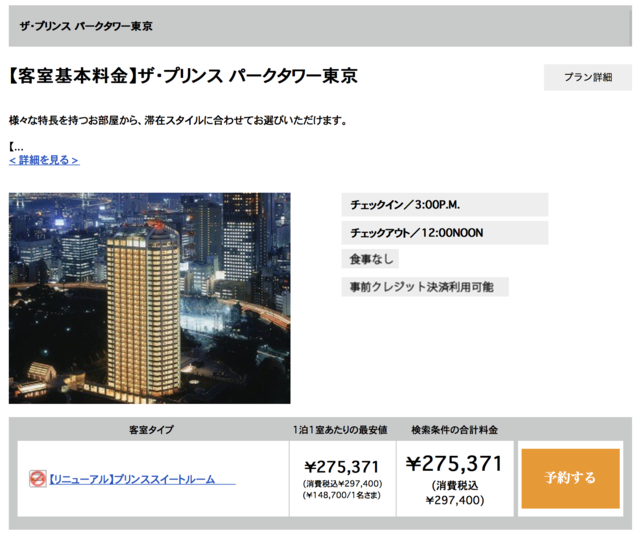Click the 検索条件の合計料金 column header
The image size is (640, 535).
pyautogui.click(x=454, y=430)
